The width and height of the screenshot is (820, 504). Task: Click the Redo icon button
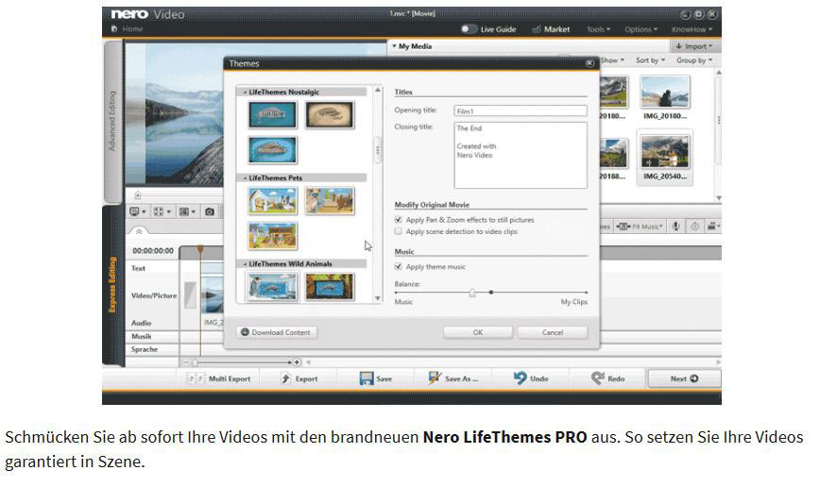point(607,378)
